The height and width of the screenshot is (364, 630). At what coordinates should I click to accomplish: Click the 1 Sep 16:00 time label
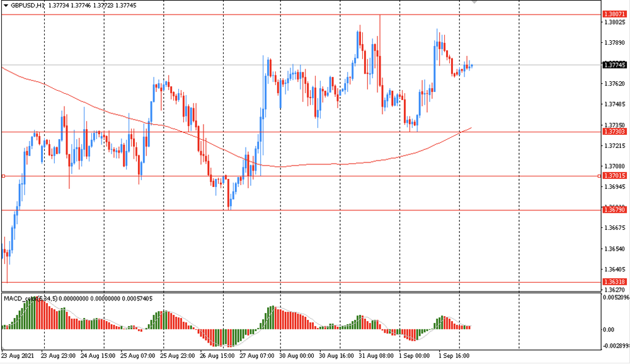pyautogui.click(x=454, y=356)
